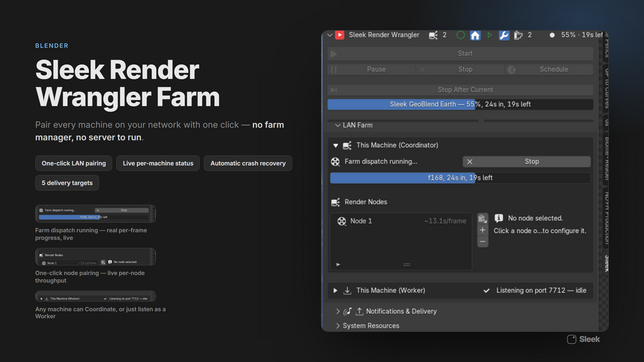Click the Live per-machine status tag
644x362 pixels.
click(x=158, y=163)
